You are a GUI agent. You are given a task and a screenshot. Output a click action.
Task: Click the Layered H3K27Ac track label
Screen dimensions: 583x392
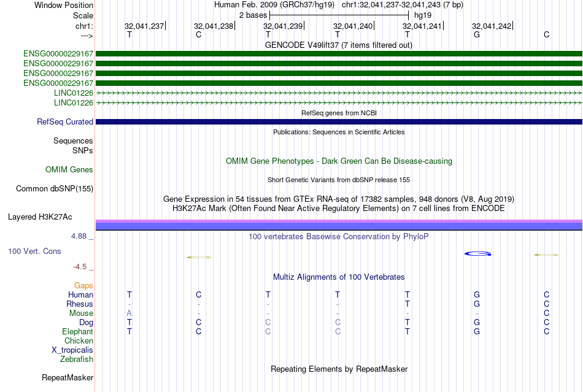coord(40,217)
